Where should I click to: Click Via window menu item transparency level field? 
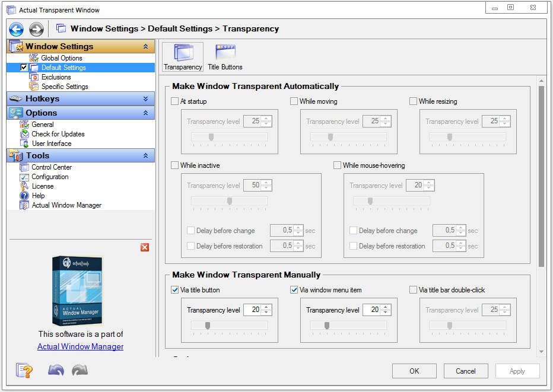tap(370, 310)
